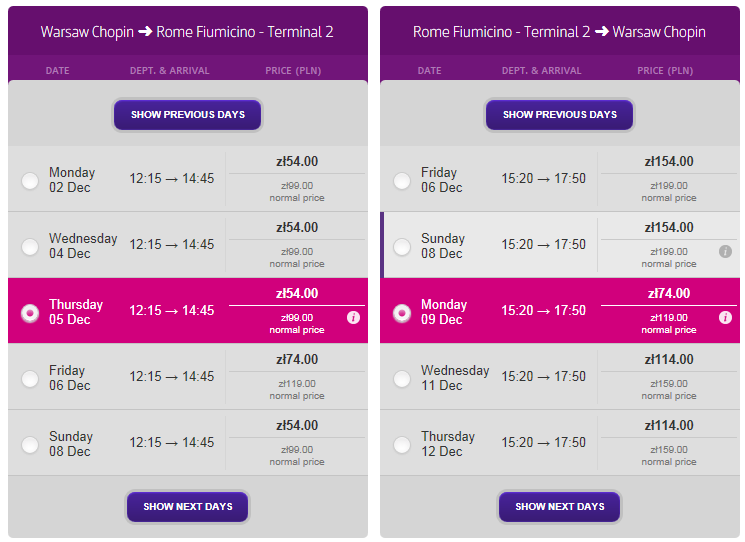Select Wednesday 04 Dec outbound flight radio
Viewport: 745px width, 542px height.
(x=30, y=247)
